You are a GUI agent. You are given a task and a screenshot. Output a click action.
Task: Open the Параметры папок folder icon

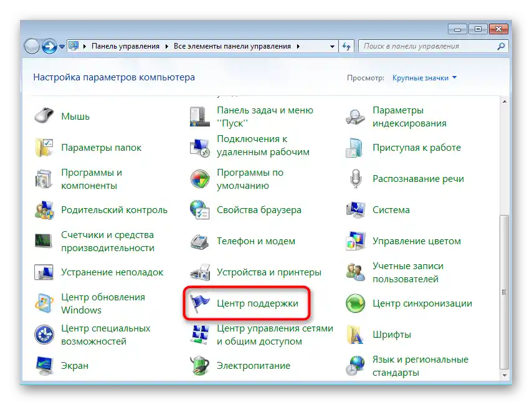tap(44, 147)
